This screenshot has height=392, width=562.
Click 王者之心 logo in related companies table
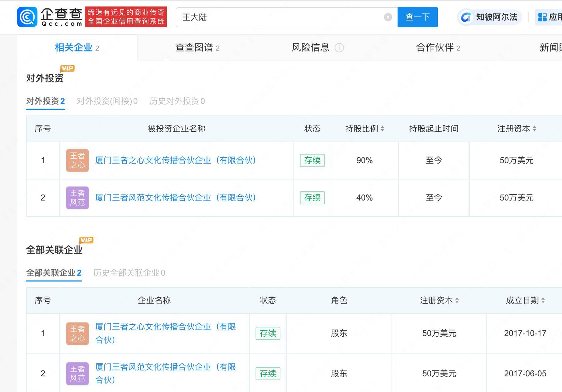(77, 334)
